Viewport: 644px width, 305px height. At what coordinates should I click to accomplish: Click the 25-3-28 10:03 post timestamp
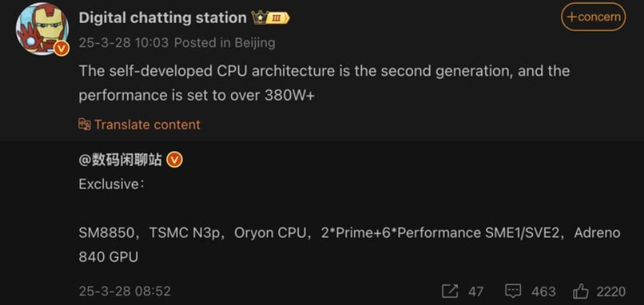tap(124, 43)
